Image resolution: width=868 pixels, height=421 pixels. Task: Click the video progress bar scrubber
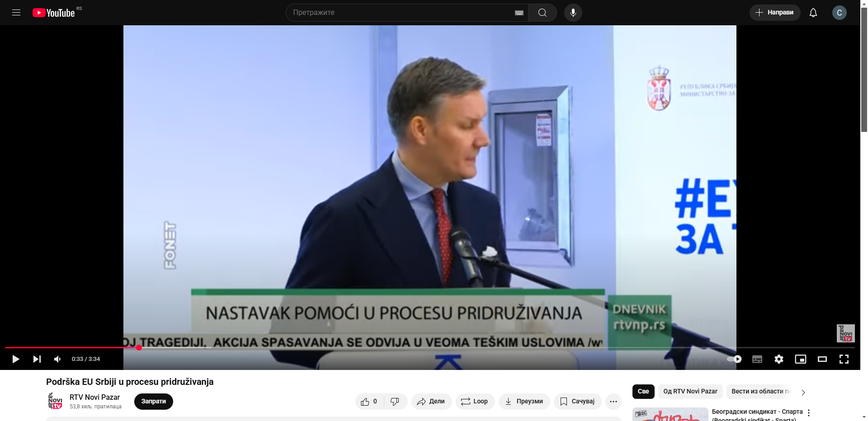[139, 347]
